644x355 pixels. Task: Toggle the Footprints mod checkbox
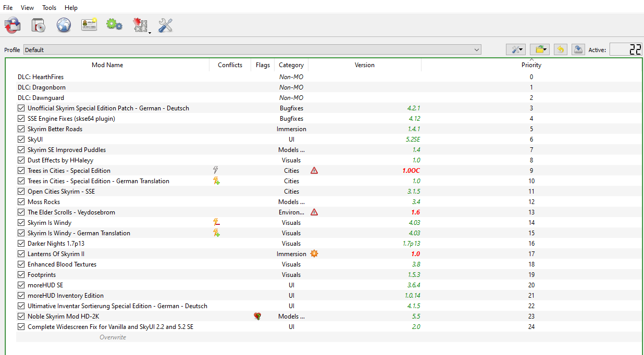point(21,275)
